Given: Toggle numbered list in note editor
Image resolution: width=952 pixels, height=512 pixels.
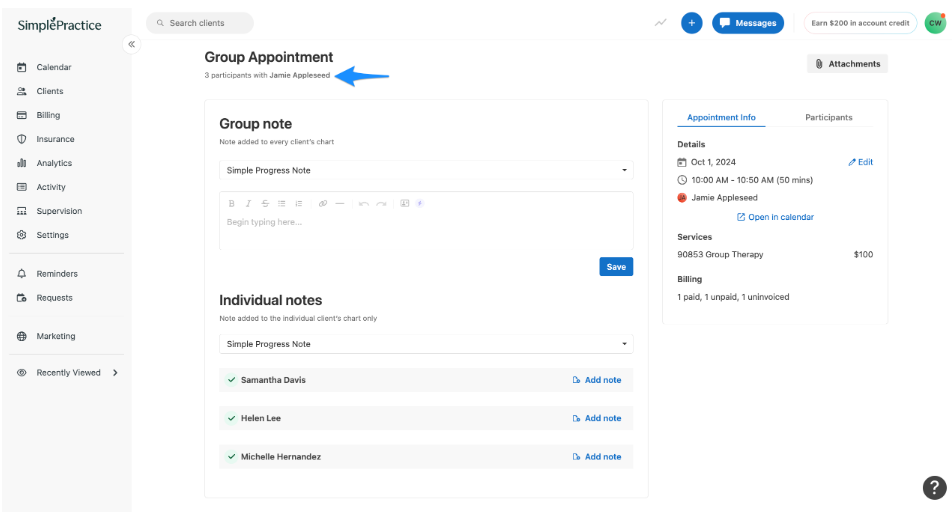Looking at the screenshot, I should pyautogui.click(x=299, y=203).
